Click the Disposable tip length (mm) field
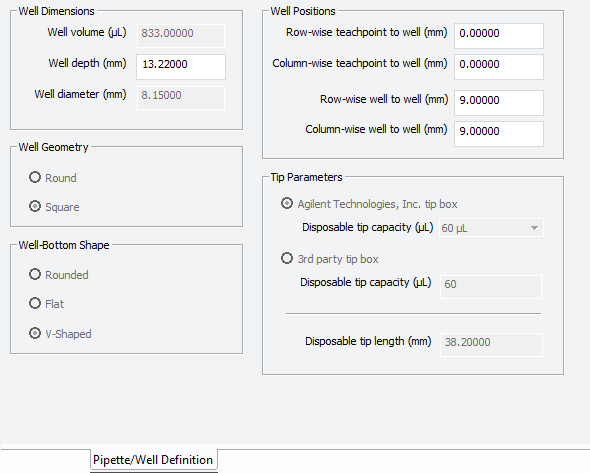 click(491, 345)
